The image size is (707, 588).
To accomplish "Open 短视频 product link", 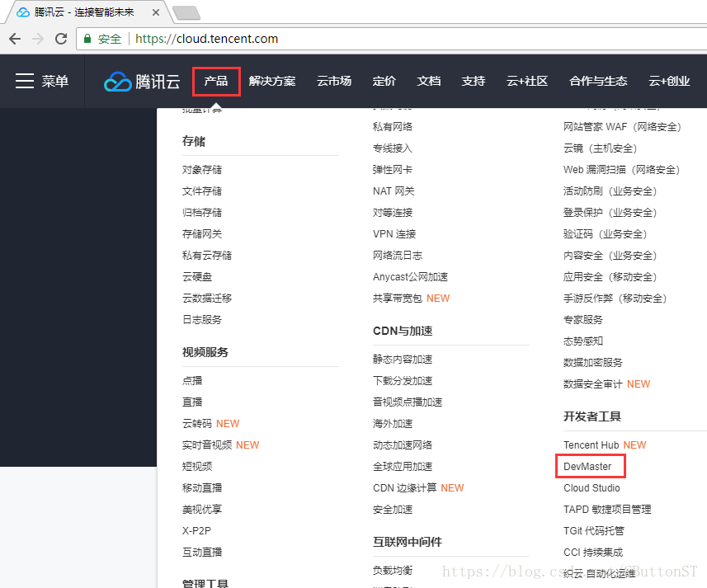I will (197, 466).
